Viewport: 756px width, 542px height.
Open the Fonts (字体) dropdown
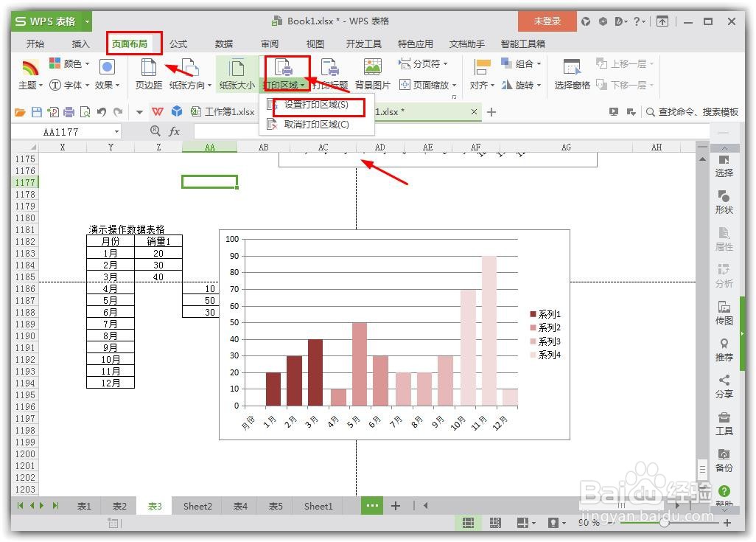[70, 85]
